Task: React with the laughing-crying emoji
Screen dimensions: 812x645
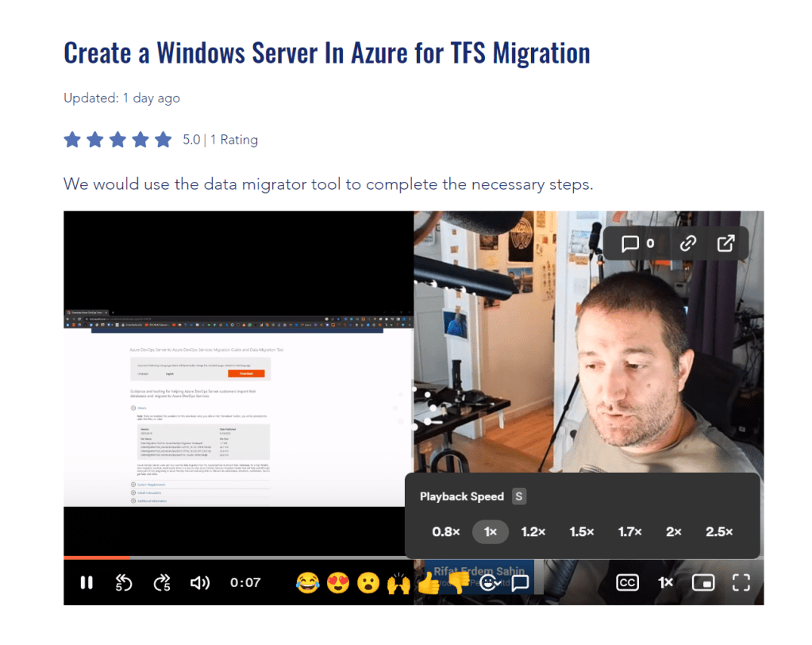Action: (308, 583)
